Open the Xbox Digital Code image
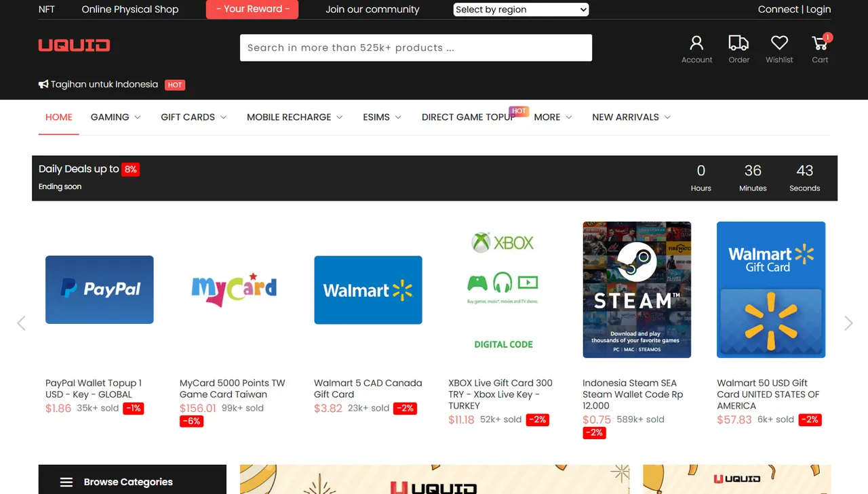This screenshot has height=494, width=868. (x=502, y=289)
